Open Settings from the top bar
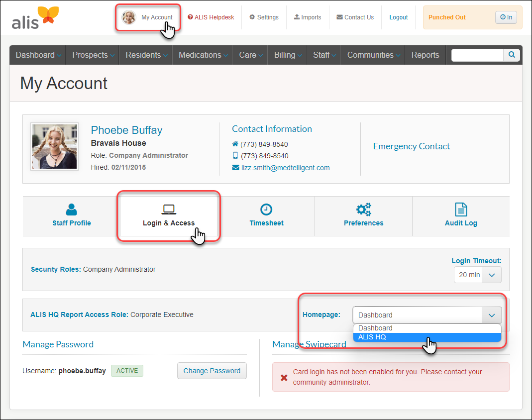 (x=264, y=17)
